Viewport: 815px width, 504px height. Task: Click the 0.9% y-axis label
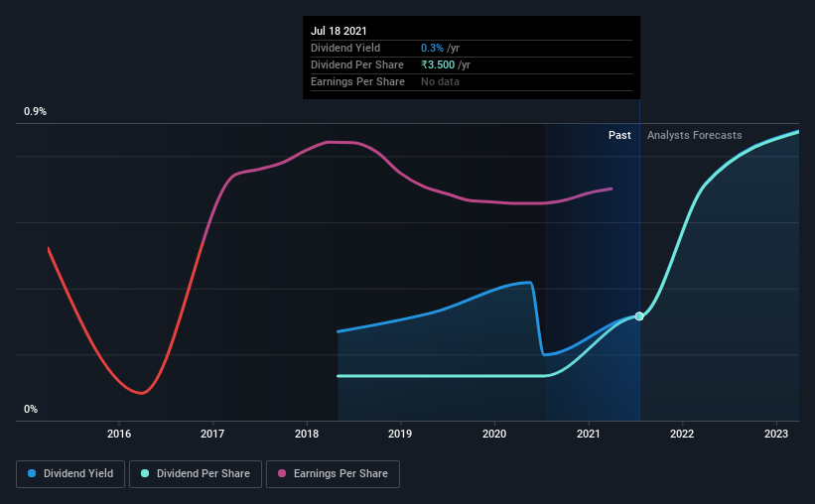[35, 112]
